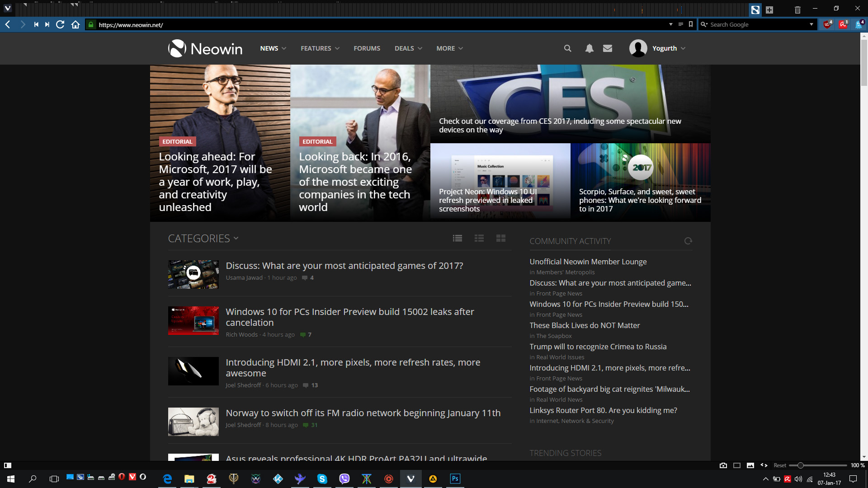
Task: Open a new tab with plus button
Action: point(769,10)
